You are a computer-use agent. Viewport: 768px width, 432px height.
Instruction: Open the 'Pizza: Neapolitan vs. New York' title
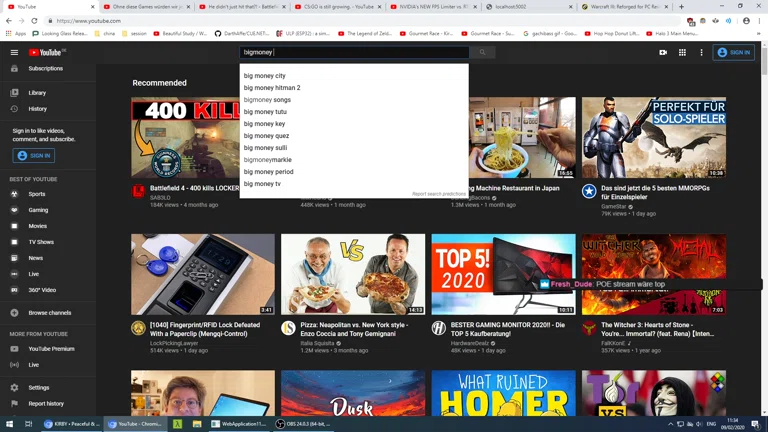[354, 329]
